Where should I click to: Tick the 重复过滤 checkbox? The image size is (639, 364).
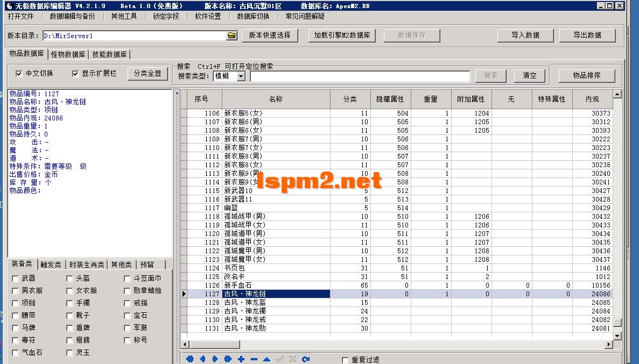tap(345, 360)
